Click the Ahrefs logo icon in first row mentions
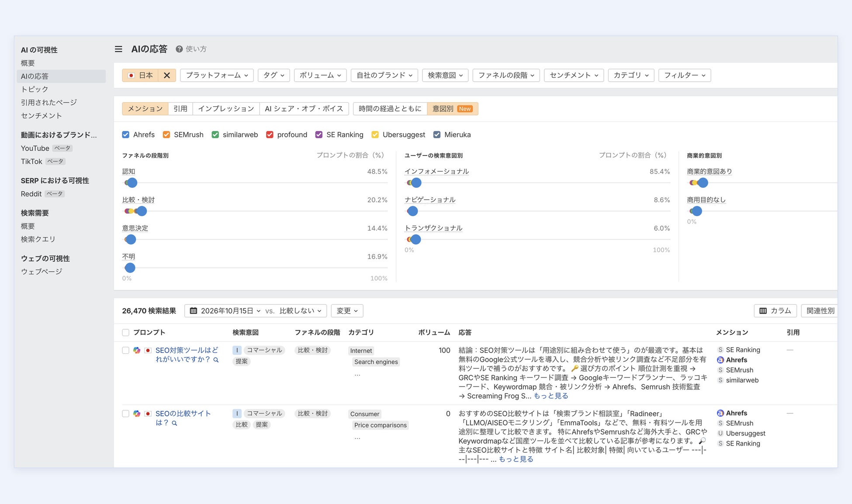Image resolution: width=852 pixels, height=504 pixels. pyautogui.click(x=720, y=360)
